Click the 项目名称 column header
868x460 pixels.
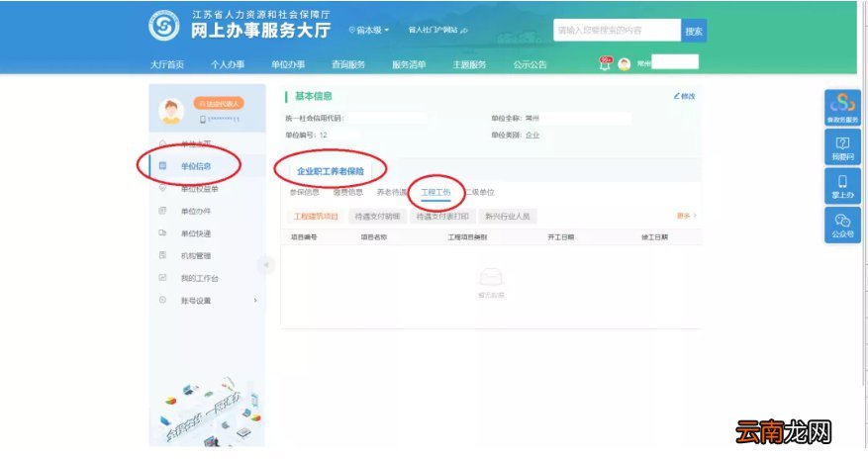[374, 236]
